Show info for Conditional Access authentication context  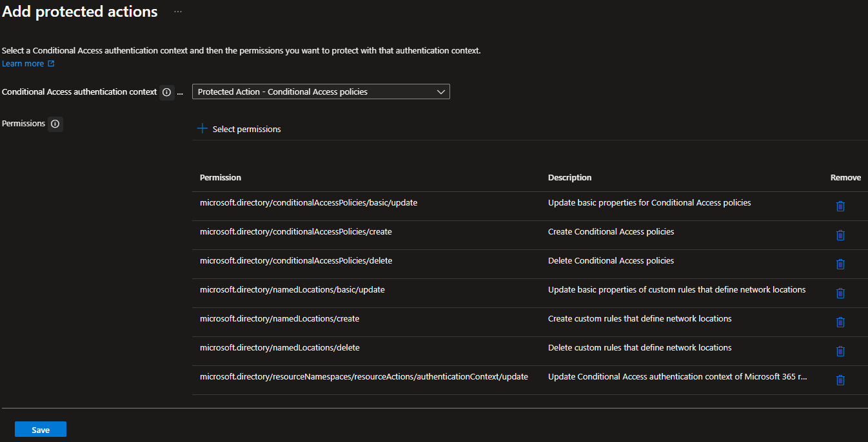pos(167,92)
